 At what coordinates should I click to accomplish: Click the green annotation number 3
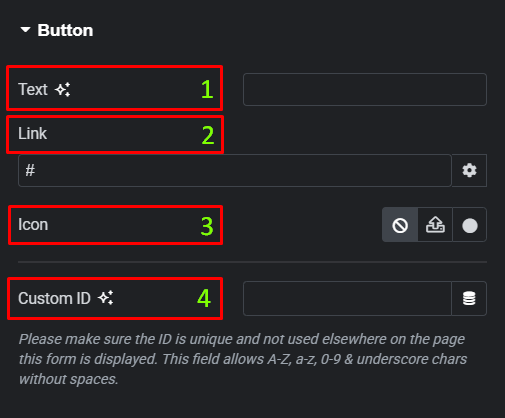coord(207,226)
